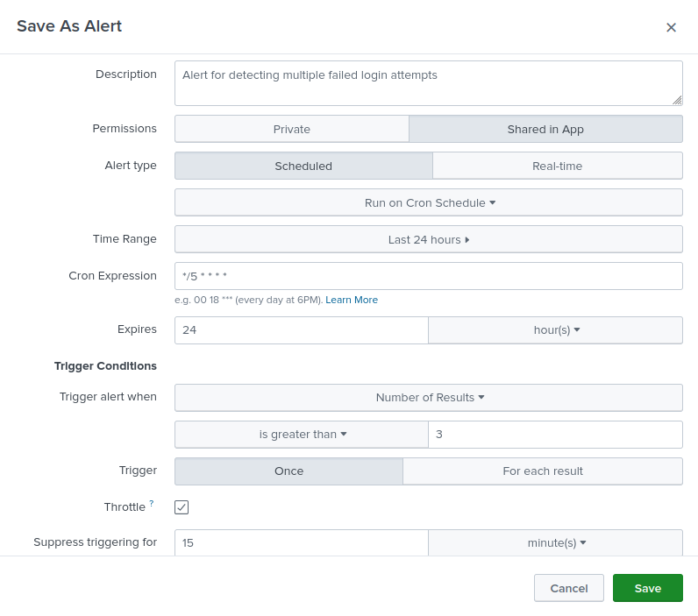Choose the Scheduled alert type

tap(303, 166)
